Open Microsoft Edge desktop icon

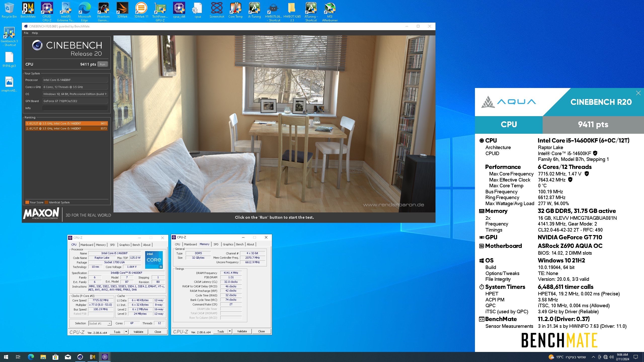85,12
